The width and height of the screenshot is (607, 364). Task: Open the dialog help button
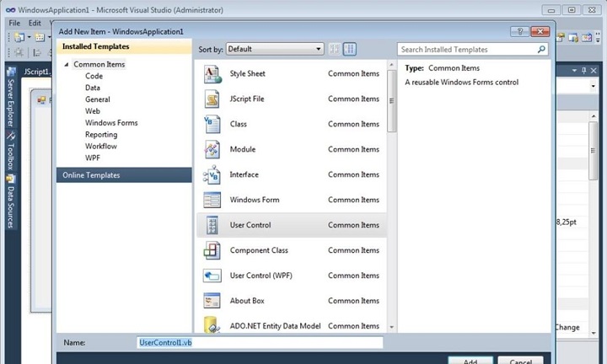pyautogui.click(x=520, y=31)
